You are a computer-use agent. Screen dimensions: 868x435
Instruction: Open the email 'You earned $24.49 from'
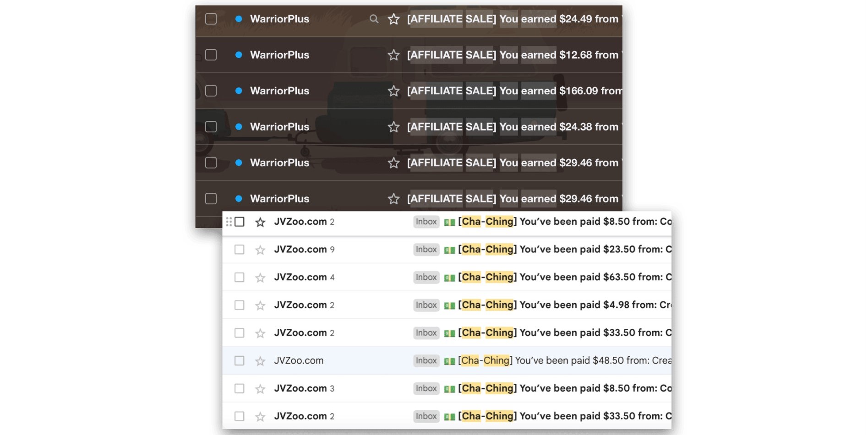point(559,19)
